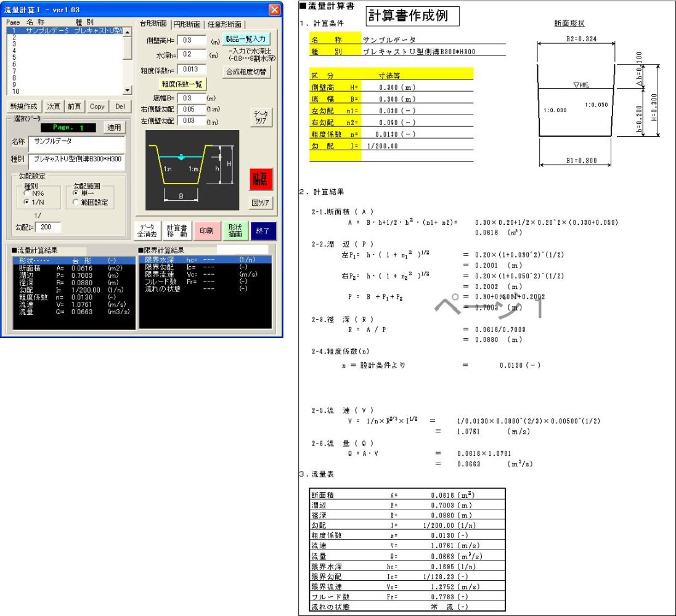Select the 流速 row in 流量計算結果 list
Screen dimensions: 676x616
(74, 305)
